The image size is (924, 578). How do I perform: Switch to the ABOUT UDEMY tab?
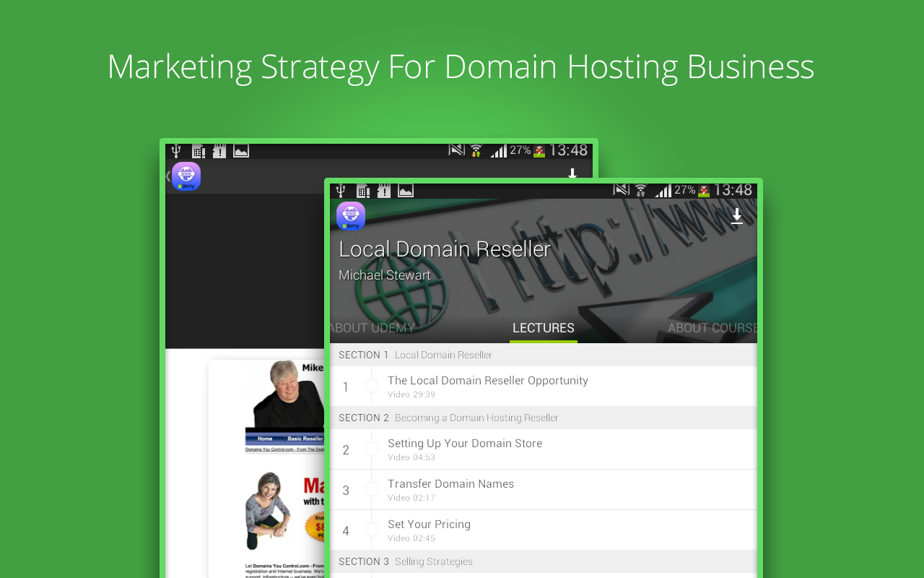[x=372, y=328]
